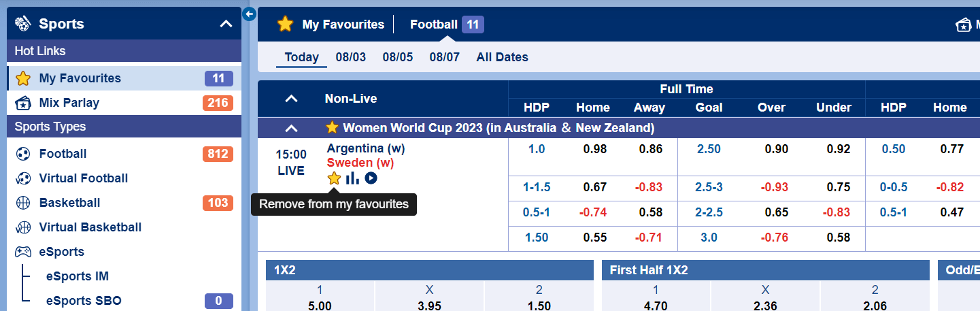The image size is (980, 311).
Task: Play live stream for Argentina vs Sweden
Action: tap(371, 178)
